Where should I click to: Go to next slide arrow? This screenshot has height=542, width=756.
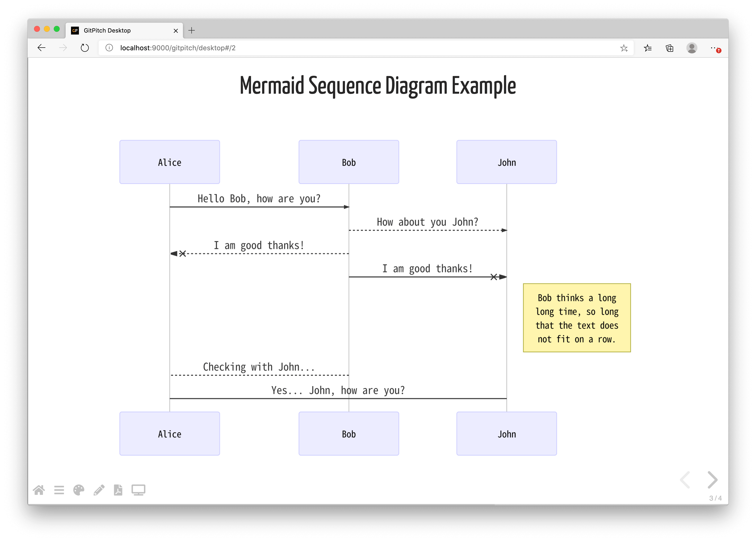[712, 480]
